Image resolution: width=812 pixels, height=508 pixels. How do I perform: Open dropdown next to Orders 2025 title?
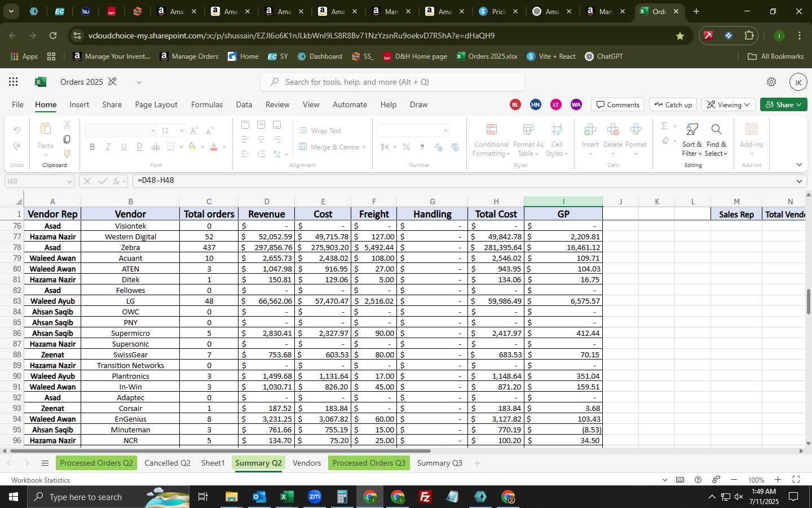pyautogui.click(x=139, y=82)
